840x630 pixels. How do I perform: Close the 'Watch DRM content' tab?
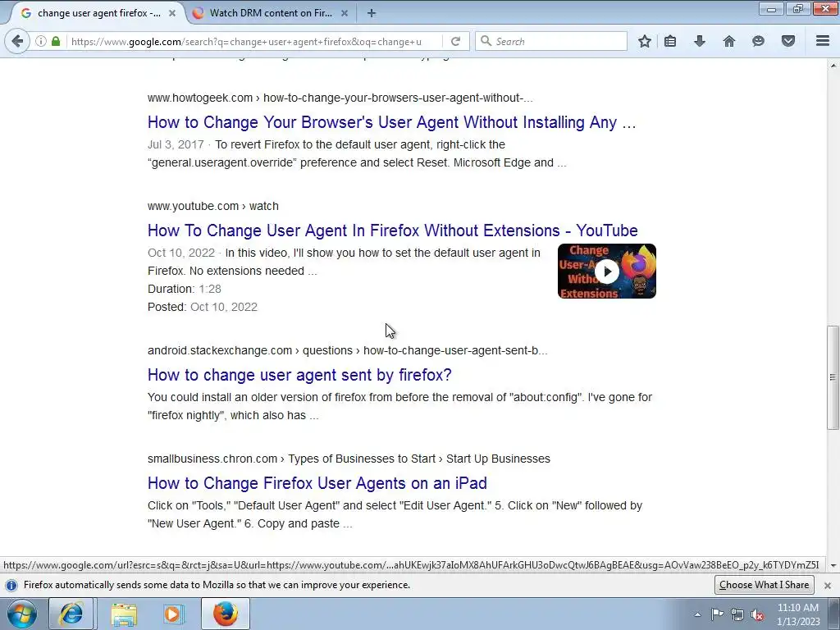pos(345,13)
